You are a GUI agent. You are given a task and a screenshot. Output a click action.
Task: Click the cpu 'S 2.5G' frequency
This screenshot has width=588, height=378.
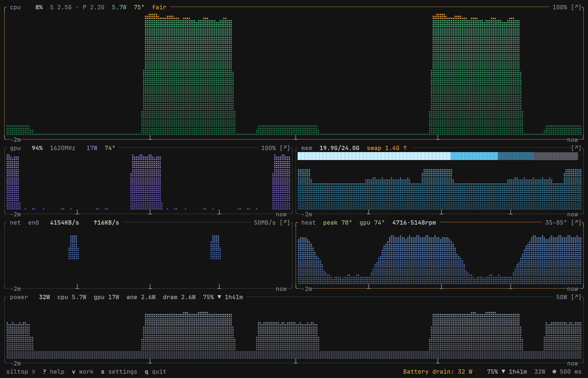(61, 7)
